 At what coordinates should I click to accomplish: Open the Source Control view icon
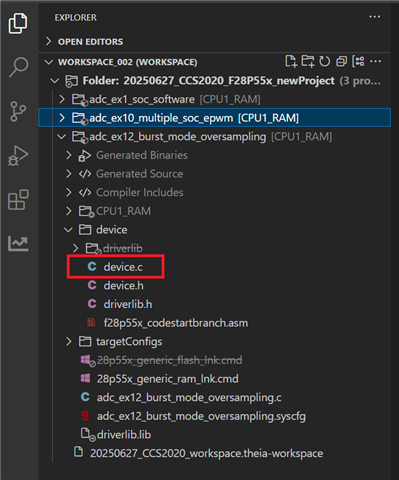point(18,111)
